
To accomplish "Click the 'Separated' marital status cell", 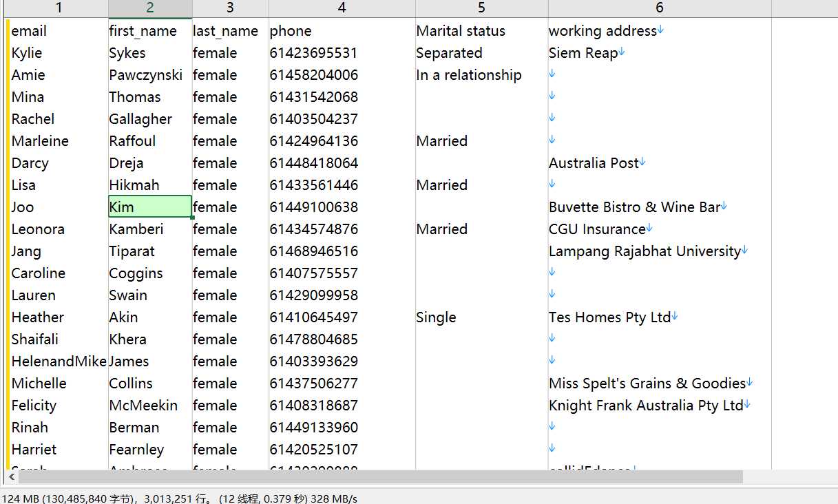I will [x=481, y=53].
